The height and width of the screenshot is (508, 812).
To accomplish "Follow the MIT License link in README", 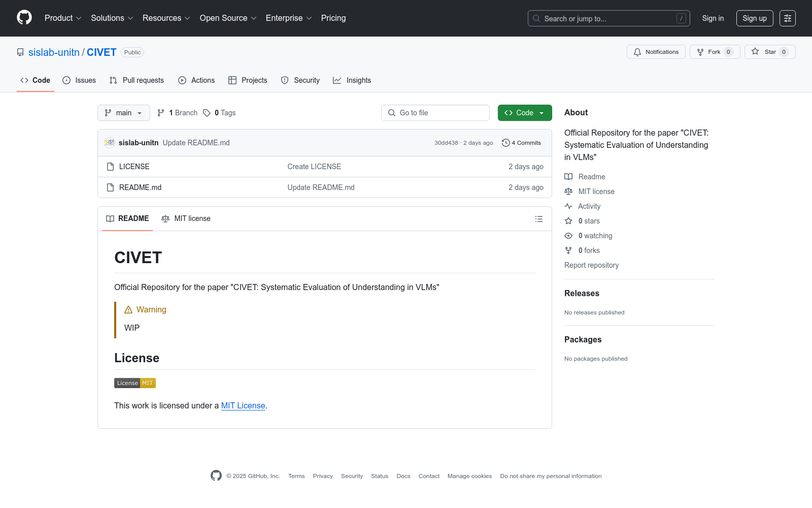I will 243,405.
